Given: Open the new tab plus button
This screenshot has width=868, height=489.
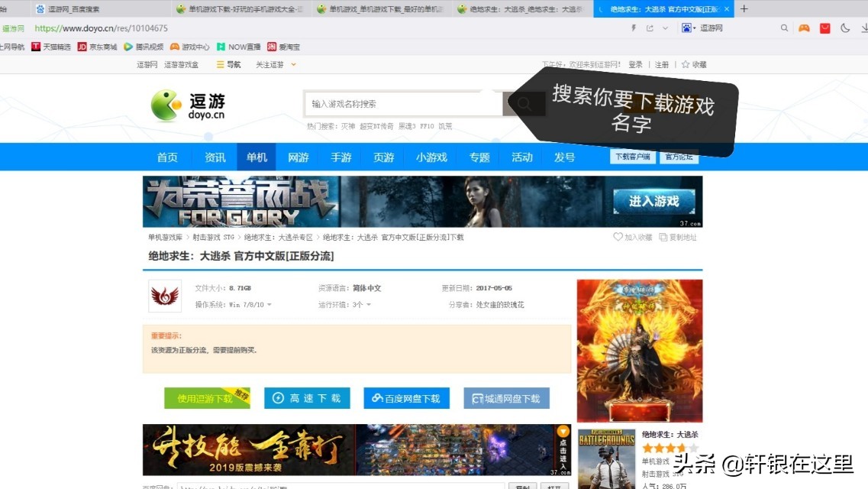Looking at the screenshot, I should tap(744, 9).
